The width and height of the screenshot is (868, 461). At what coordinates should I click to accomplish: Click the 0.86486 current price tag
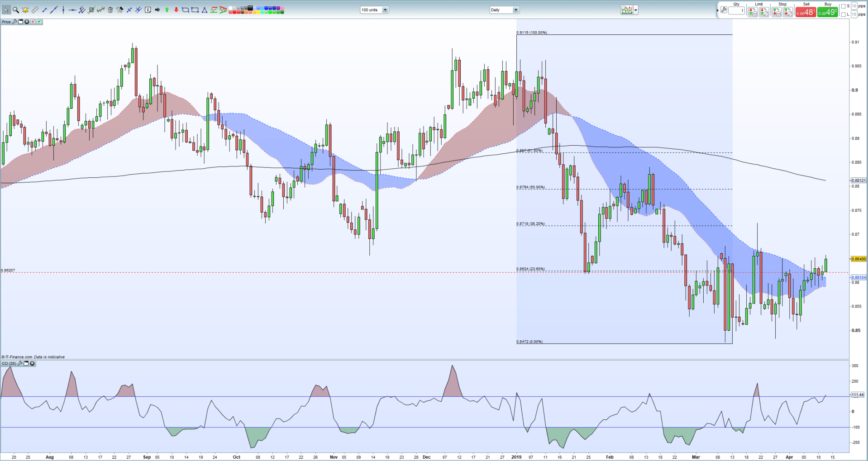[x=858, y=259]
